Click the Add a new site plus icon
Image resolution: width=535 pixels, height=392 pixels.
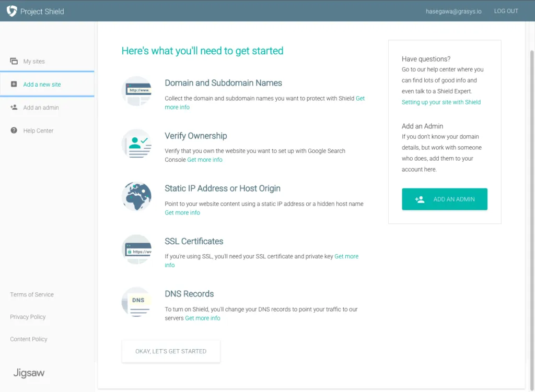[14, 84]
